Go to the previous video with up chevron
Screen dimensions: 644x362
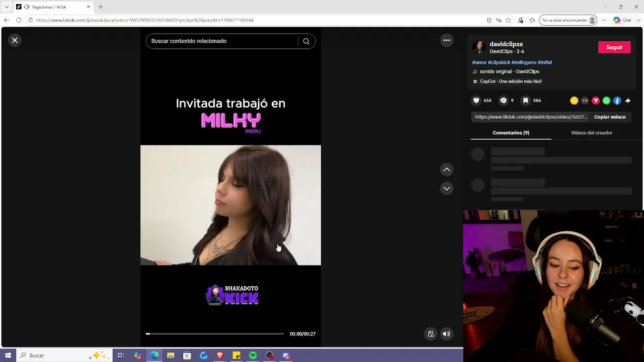point(447,170)
